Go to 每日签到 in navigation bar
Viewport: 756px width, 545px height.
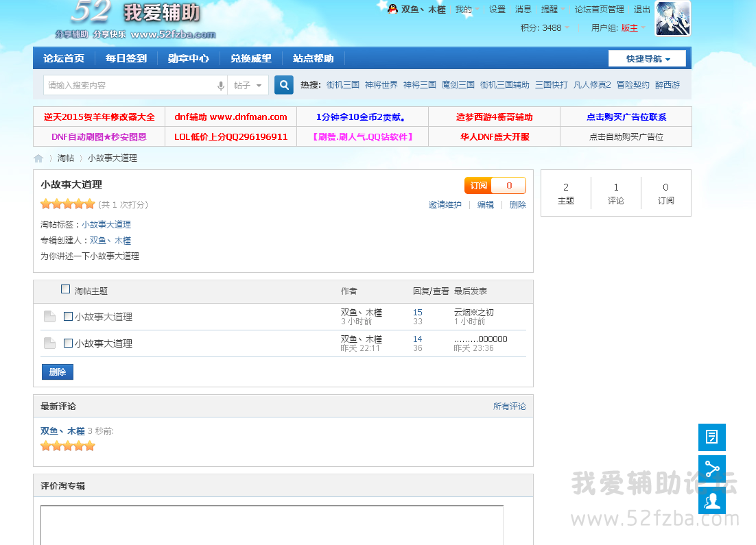pyautogui.click(x=126, y=59)
